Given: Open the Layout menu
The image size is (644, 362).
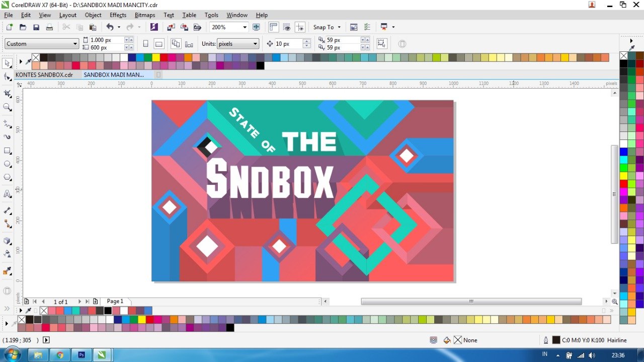Looking at the screenshot, I should [x=68, y=15].
